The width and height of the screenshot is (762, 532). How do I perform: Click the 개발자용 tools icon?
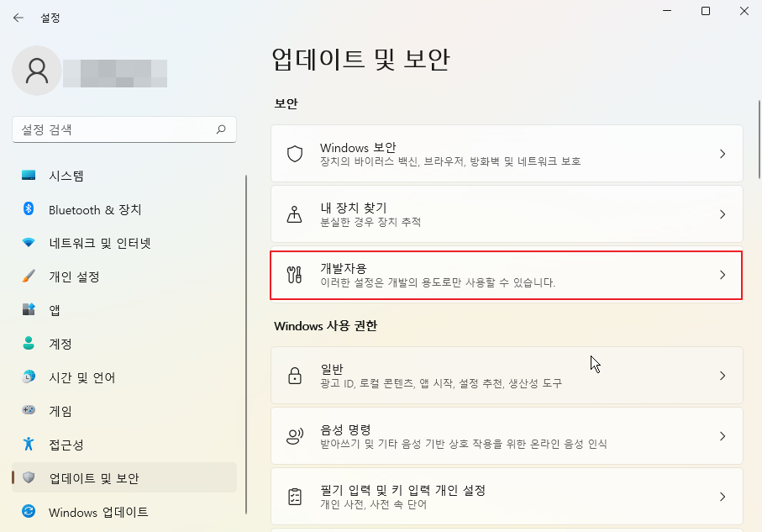click(295, 275)
